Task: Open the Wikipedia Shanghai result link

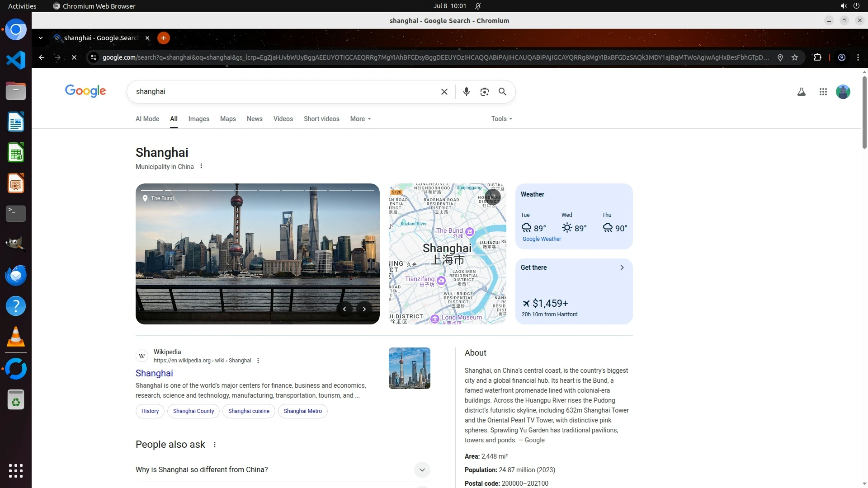Action: 154,373
